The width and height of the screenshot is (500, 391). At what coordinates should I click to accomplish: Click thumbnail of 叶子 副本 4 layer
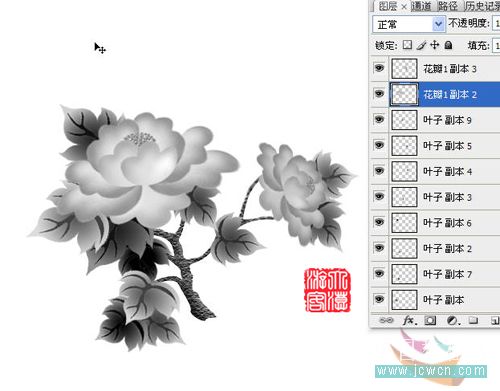(404, 171)
